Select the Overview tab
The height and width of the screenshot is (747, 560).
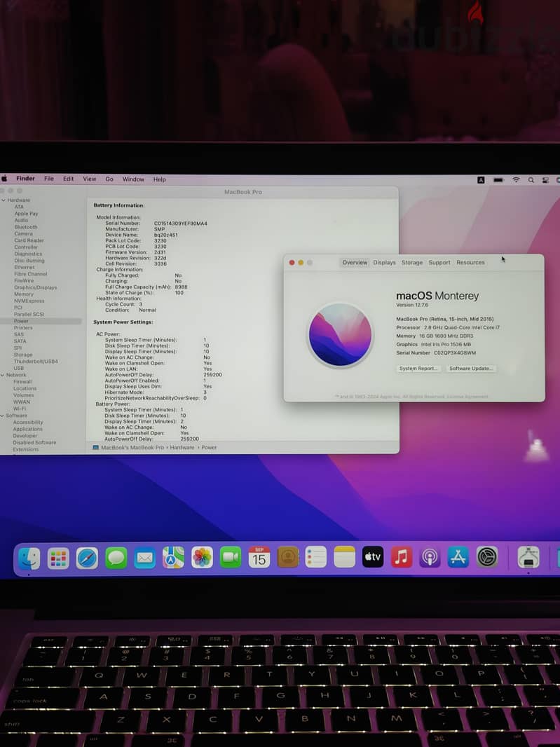click(x=355, y=263)
